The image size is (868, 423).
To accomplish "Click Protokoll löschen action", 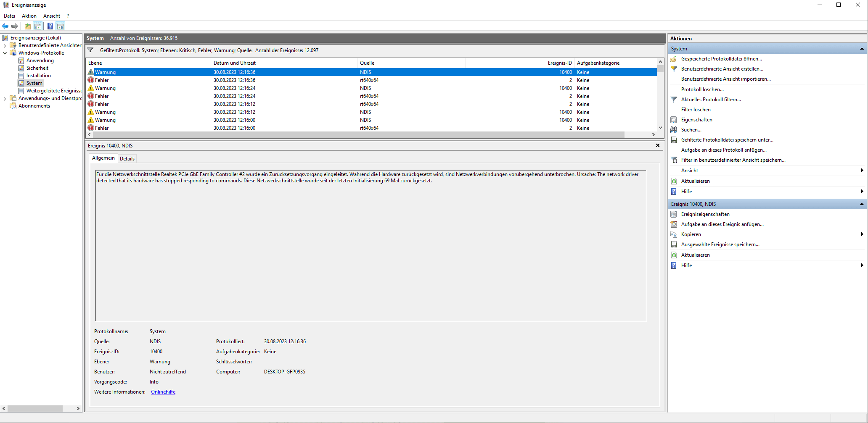I will tap(702, 89).
